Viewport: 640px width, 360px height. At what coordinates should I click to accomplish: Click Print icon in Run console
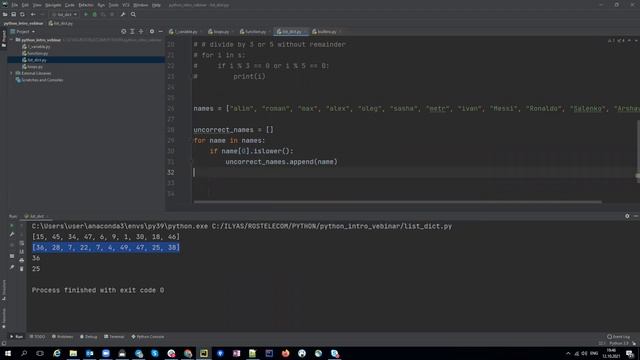[22, 260]
